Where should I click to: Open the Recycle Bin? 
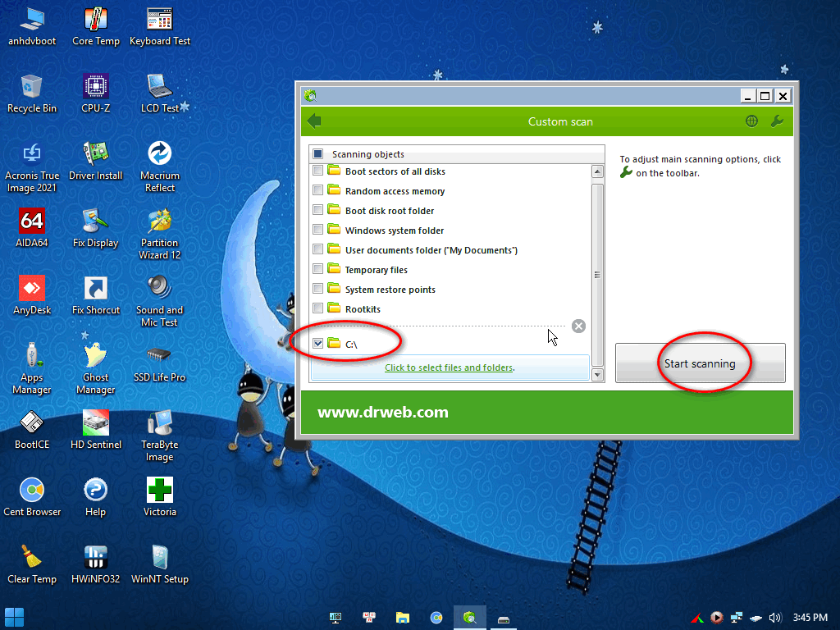point(32,94)
